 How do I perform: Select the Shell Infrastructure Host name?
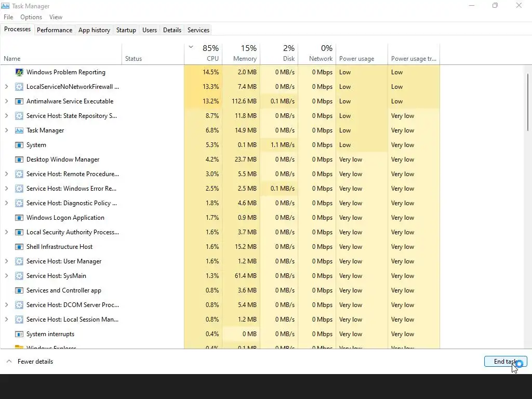59,247
